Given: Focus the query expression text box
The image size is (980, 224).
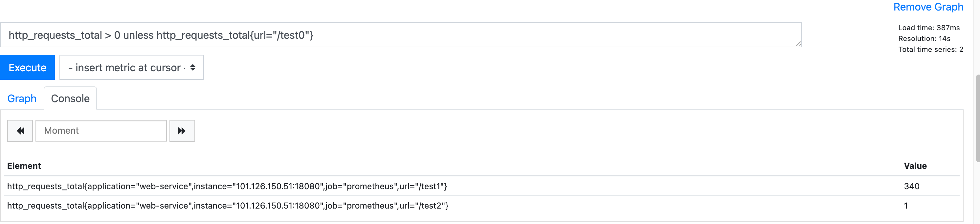Looking at the screenshot, I should click(x=399, y=35).
